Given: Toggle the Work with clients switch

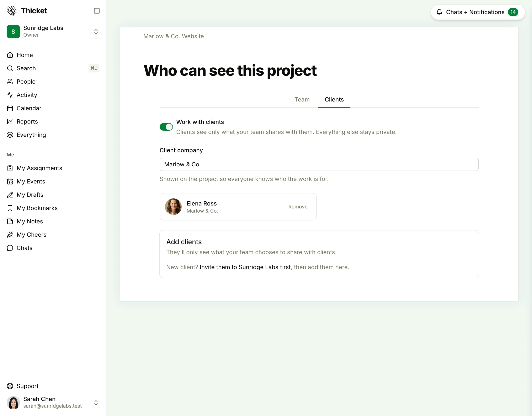Looking at the screenshot, I should [x=166, y=127].
